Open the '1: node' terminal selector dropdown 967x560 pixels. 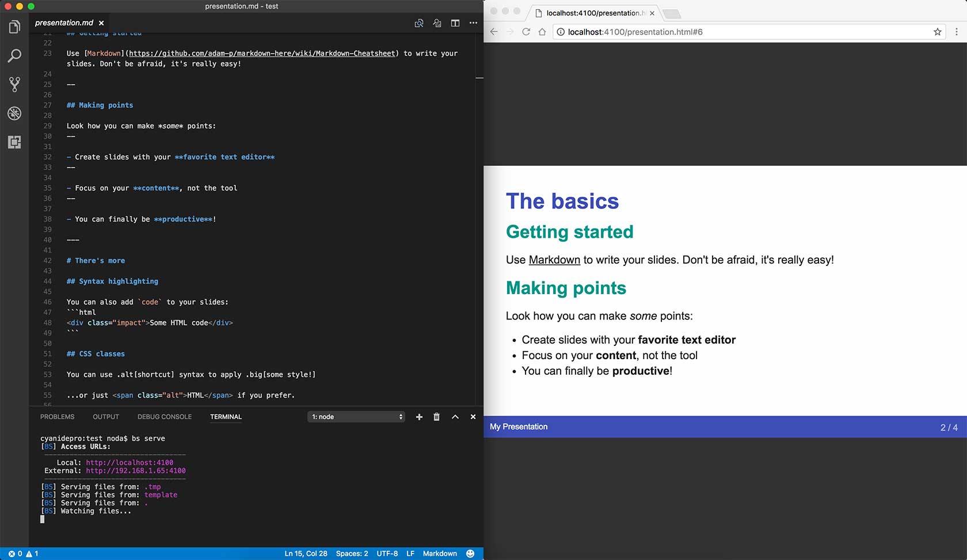point(356,417)
